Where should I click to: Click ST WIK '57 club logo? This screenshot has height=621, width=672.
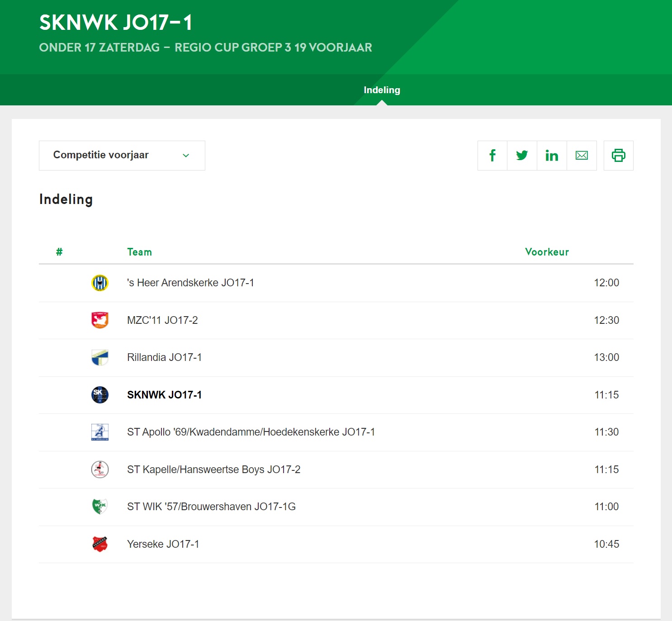100,507
